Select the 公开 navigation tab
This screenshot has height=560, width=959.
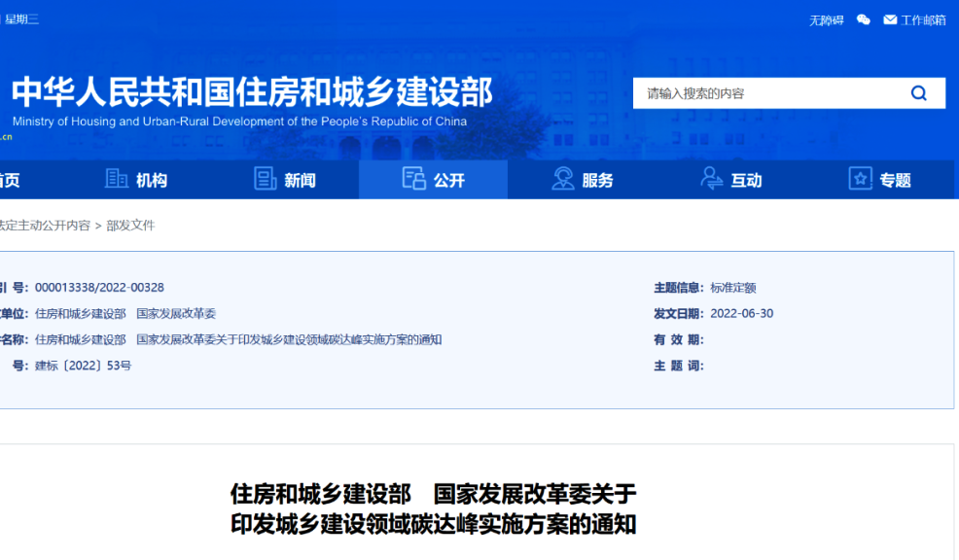point(433,179)
